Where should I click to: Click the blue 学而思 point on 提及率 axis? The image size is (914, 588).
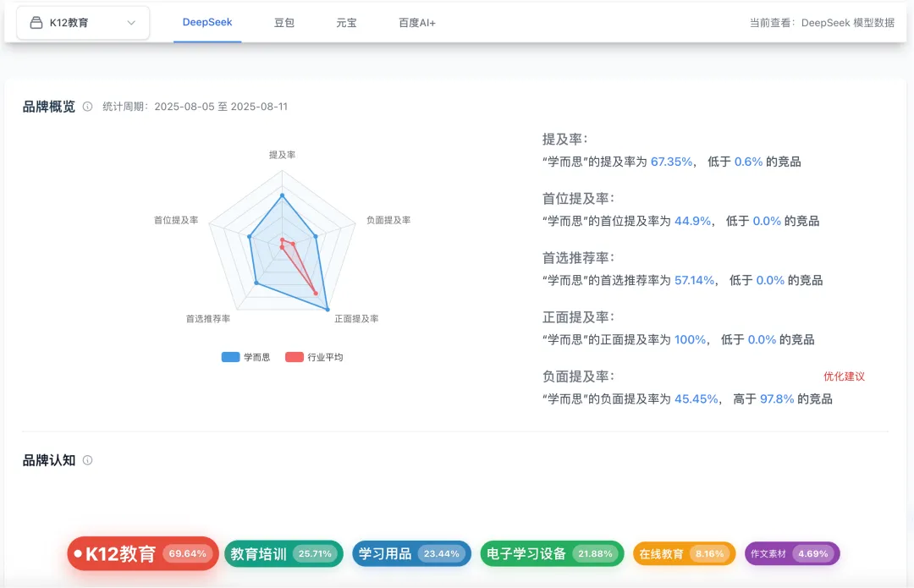pos(282,195)
